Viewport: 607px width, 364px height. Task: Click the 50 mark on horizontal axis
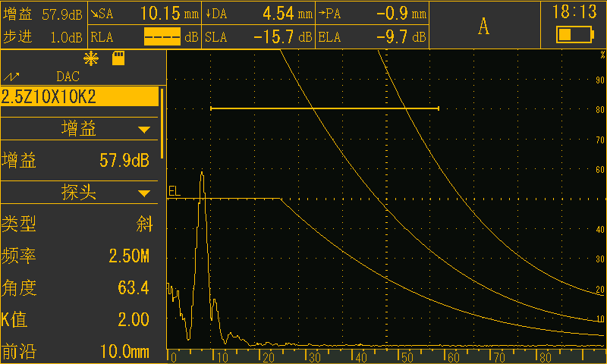pos(407,357)
